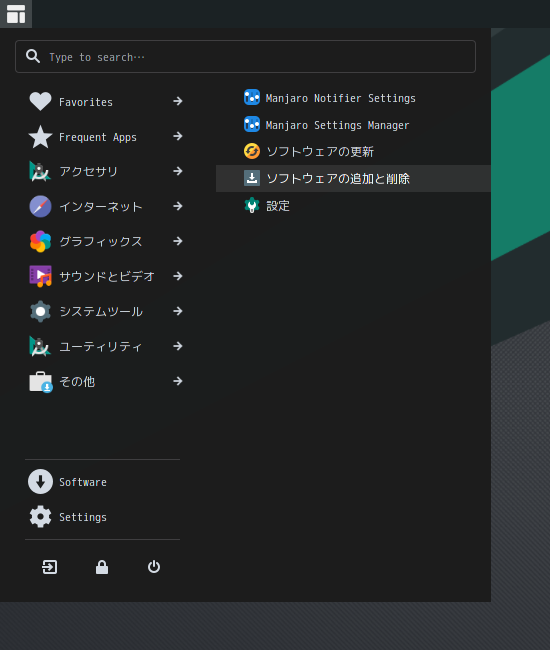The image size is (550, 650).
Task: Click the ユーティリティ category icon
Action: tap(40, 346)
